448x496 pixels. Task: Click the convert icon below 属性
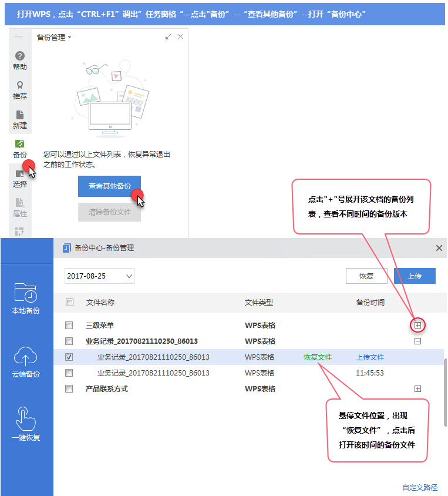point(19,232)
